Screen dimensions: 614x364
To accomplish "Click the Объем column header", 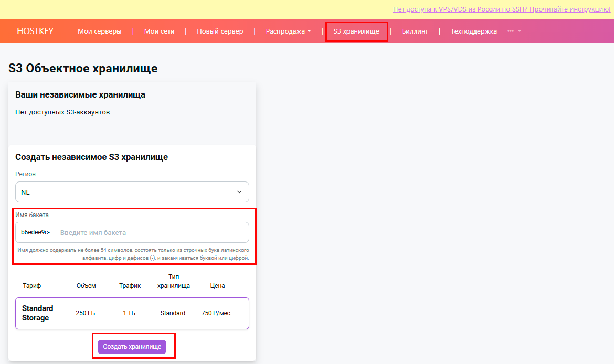I will (86, 286).
